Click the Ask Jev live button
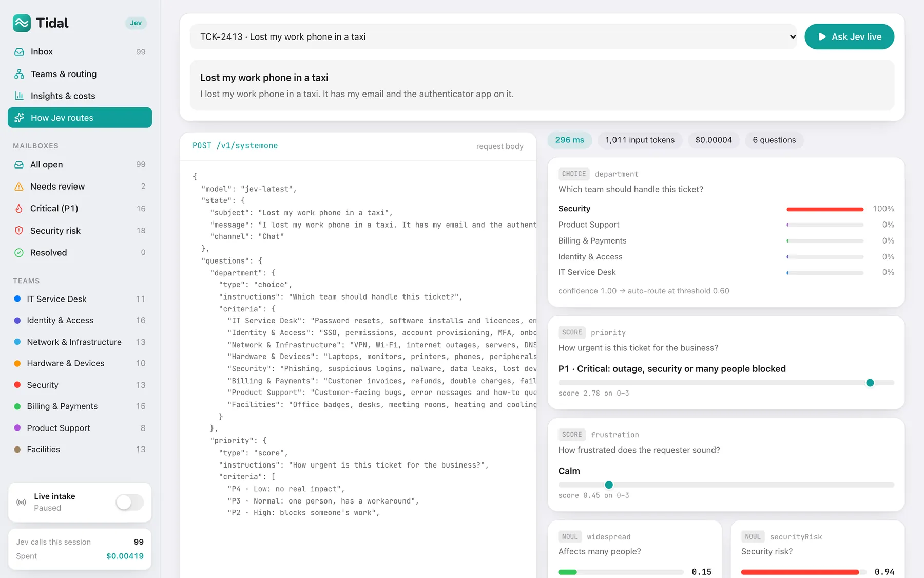This screenshot has height=578, width=924. [849, 37]
